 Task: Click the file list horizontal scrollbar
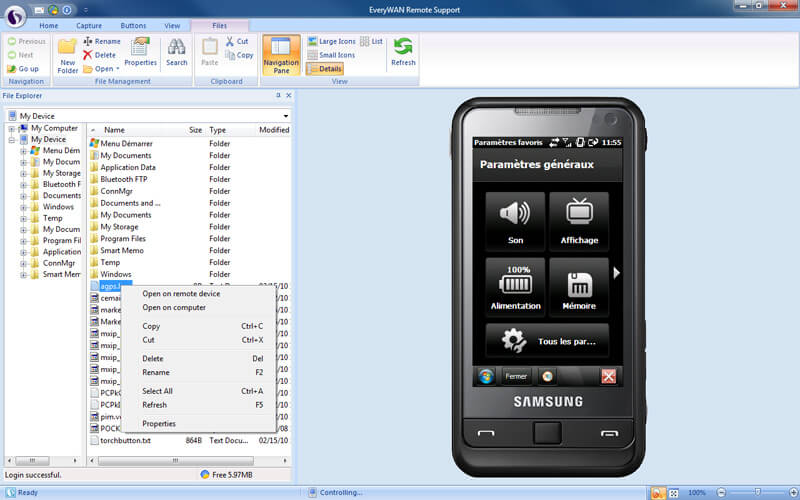coord(176,461)
